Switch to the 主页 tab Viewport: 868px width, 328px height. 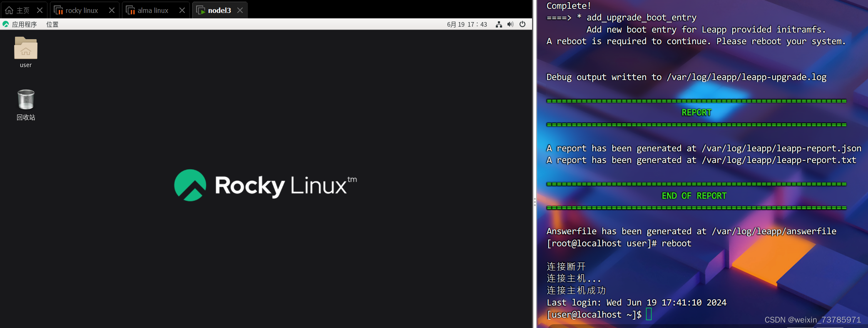coord(23,10)
